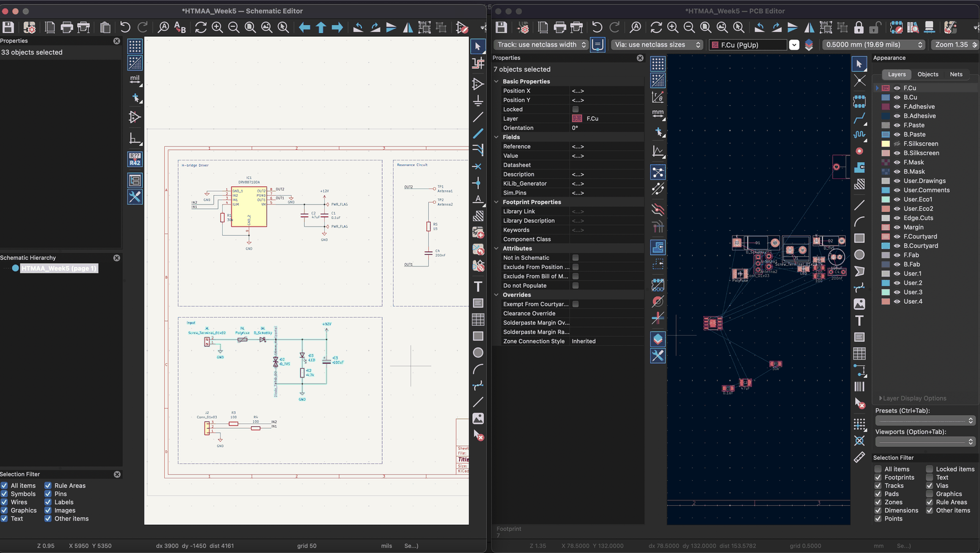Zoom in on the PCB canvas
This screenshot has height=553, width=980.
click(x=673, y=28)
